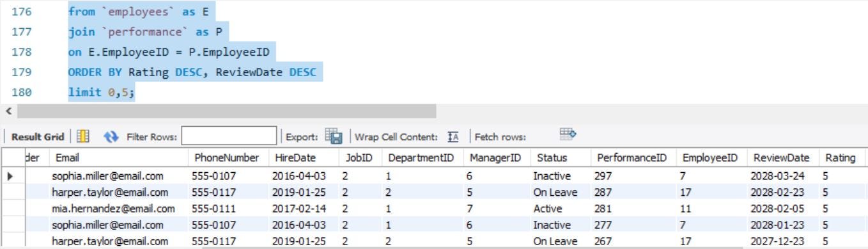This screenshot has width=868, height=249.
Task: Click the 'limit 0,5;' code line
Action: (x=102, y=93)
